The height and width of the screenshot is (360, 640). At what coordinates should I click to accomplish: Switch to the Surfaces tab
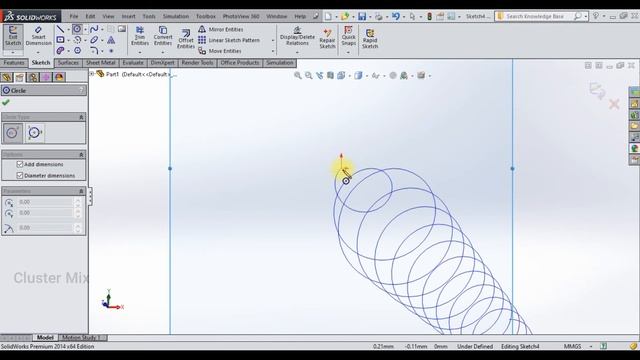coord(68,63)
